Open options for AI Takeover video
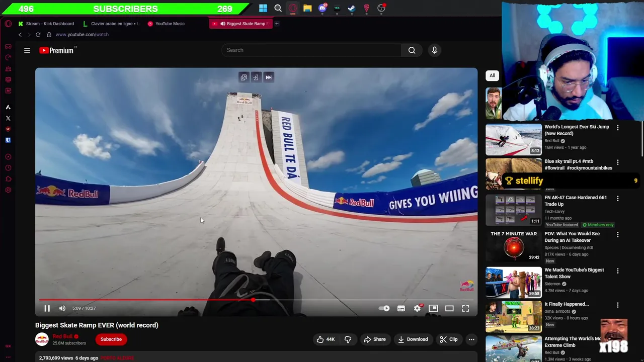644x362 pixels. point(617,235)
